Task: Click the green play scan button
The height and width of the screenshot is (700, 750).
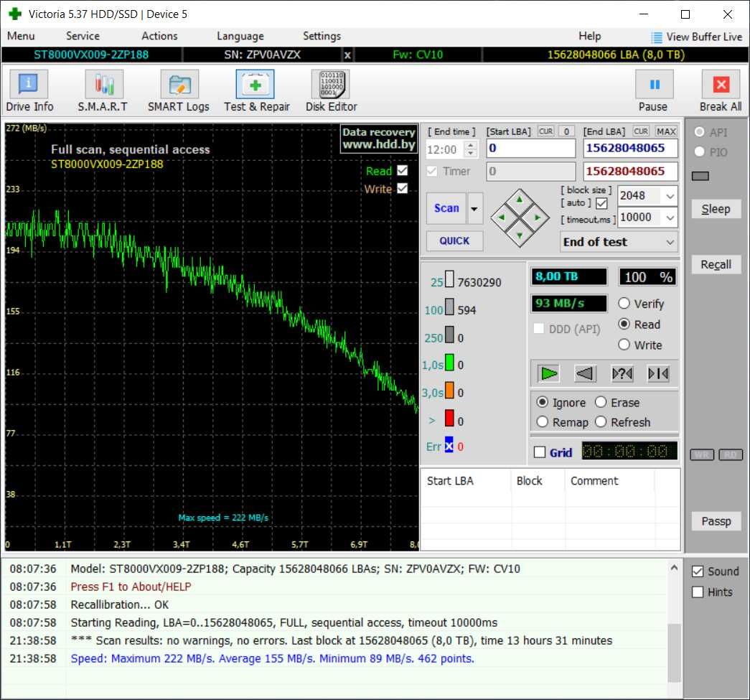Action: (x=548, y=373)
